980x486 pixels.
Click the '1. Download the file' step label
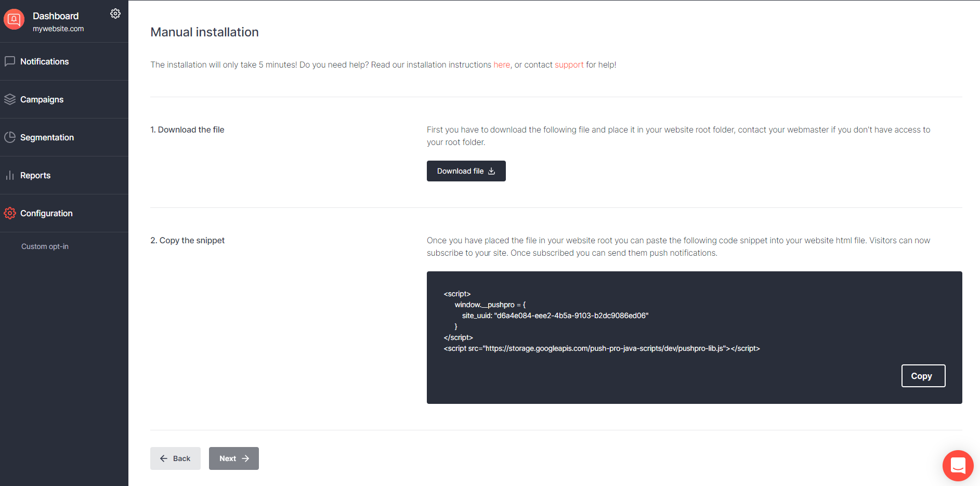tap(187, 129)
